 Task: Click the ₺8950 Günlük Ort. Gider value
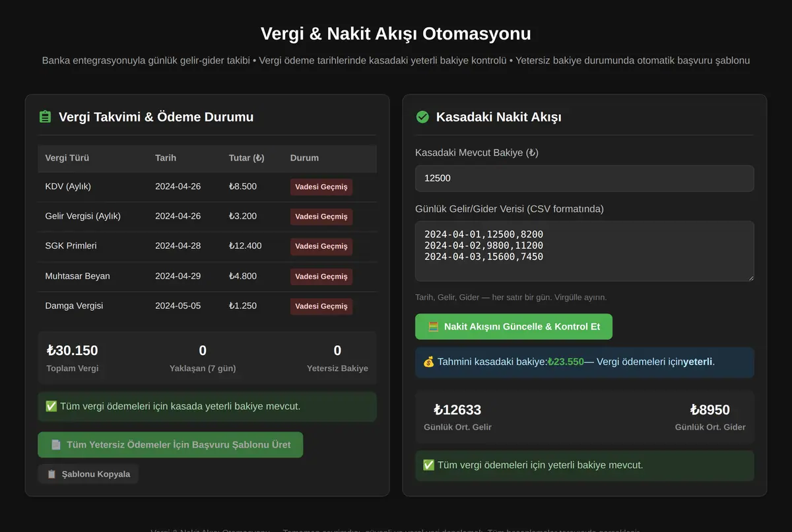point(710,410)
